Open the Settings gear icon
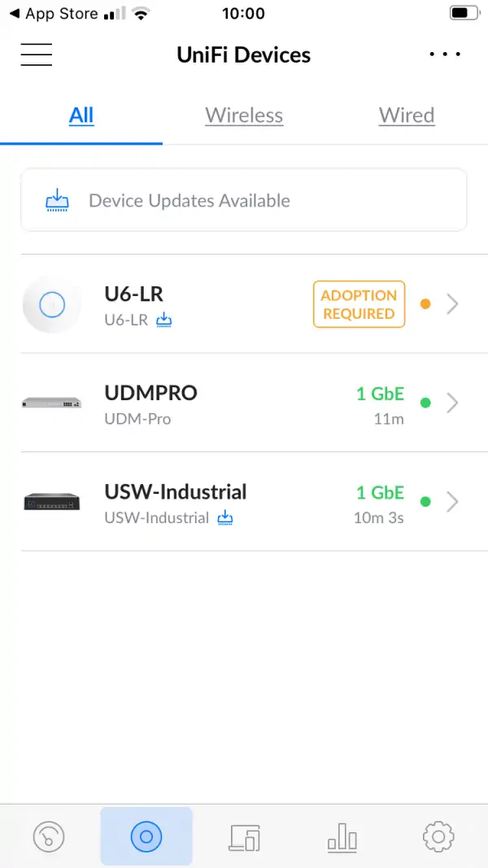The image size is (488, 868). (x=438, y=835)
